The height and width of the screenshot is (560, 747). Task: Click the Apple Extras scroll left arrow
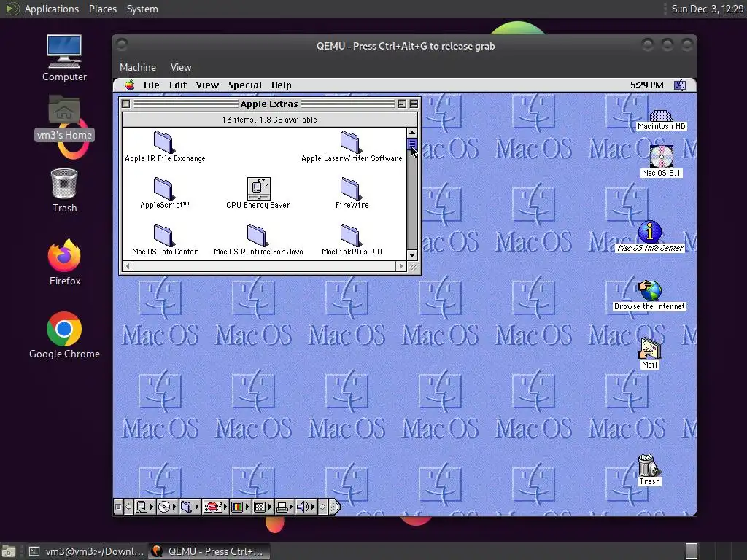[128, 266]
